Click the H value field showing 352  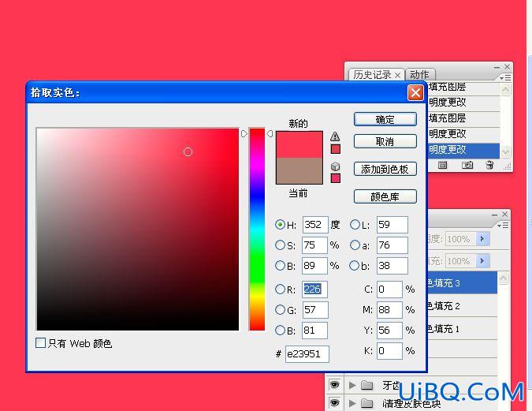pyautogui.click(x=315, y=225)
